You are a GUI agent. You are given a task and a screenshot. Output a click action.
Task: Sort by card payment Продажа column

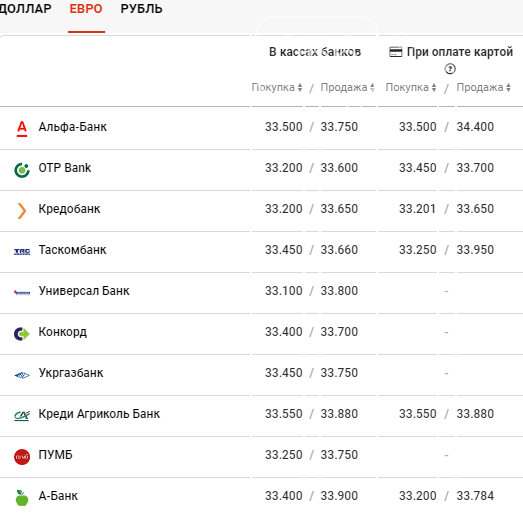[484, 87]
